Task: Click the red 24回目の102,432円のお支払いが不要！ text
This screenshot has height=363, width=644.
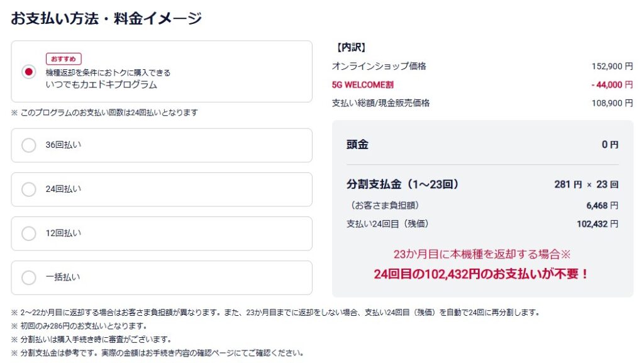Action: click(x=481, y=274)
